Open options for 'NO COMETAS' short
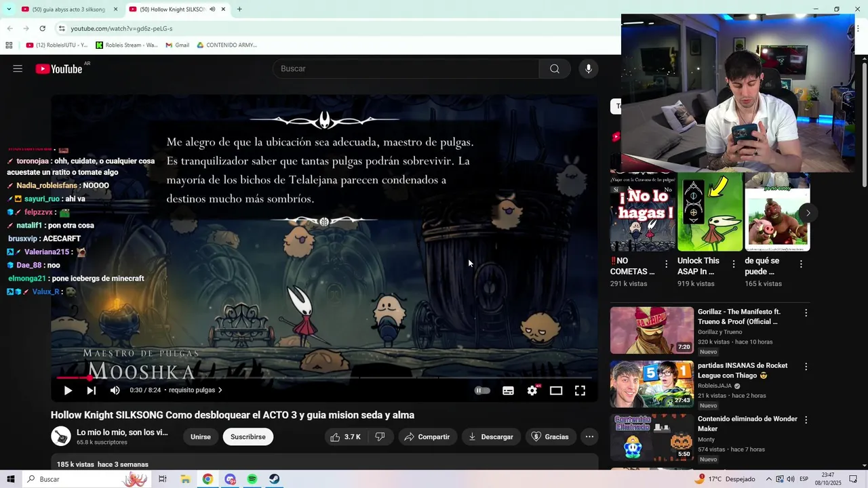 click(x=666, y=264)
